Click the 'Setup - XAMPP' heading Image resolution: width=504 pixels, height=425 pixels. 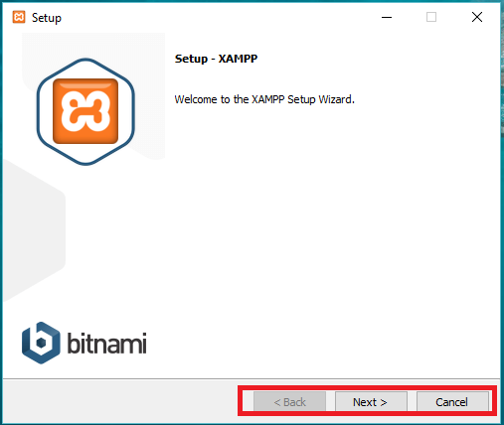tap(216, 59)
